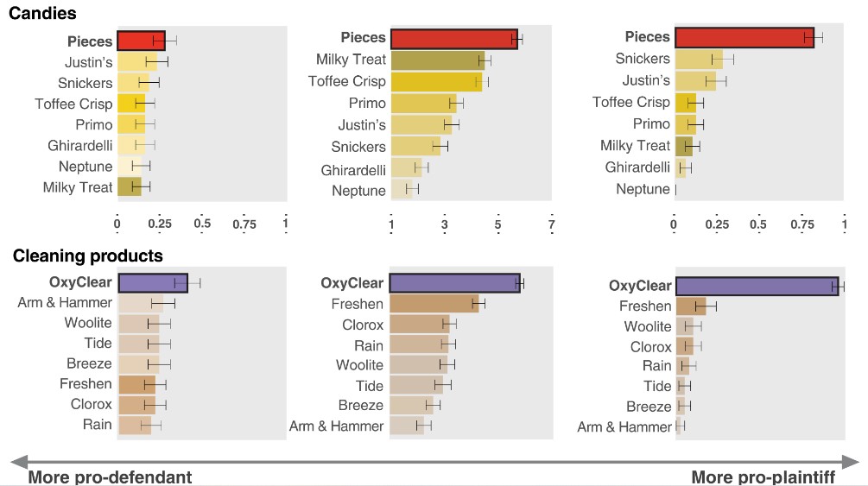Click the purple OxyClear bar in left cleaning chart

coord(153,282)
